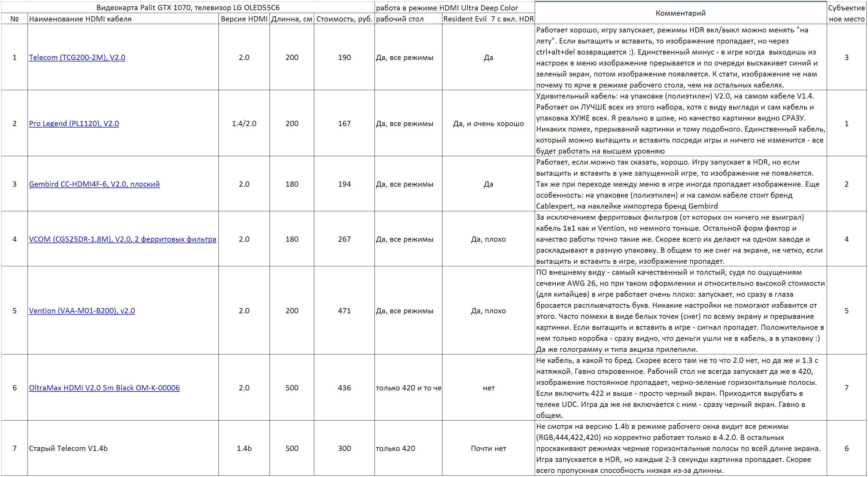This screenshot has height=477, width=868.
Task: Click the Почти нет result cell
Action: (x=488, y=448)
